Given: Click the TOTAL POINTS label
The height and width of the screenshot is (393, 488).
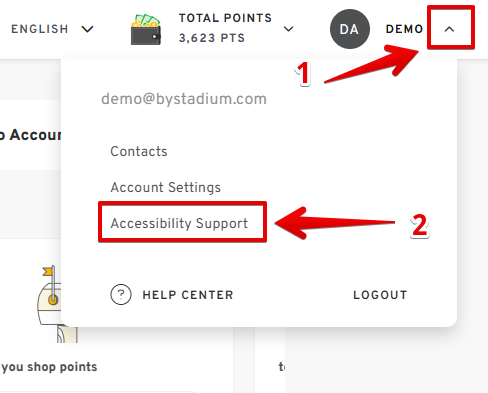Looking at the screenshot, I should click(225, 18).
